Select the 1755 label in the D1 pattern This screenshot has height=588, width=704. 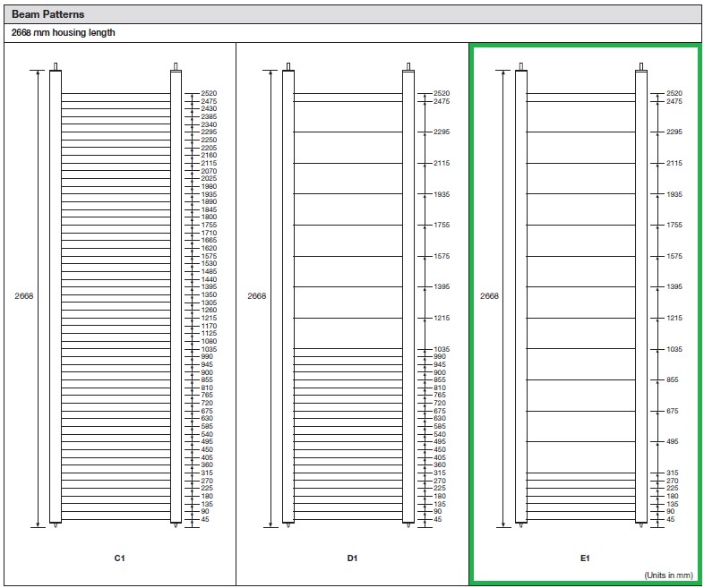tap(442, 226)
